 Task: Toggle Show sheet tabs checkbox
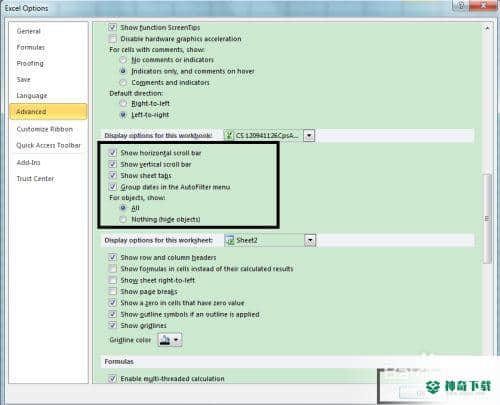112,175
